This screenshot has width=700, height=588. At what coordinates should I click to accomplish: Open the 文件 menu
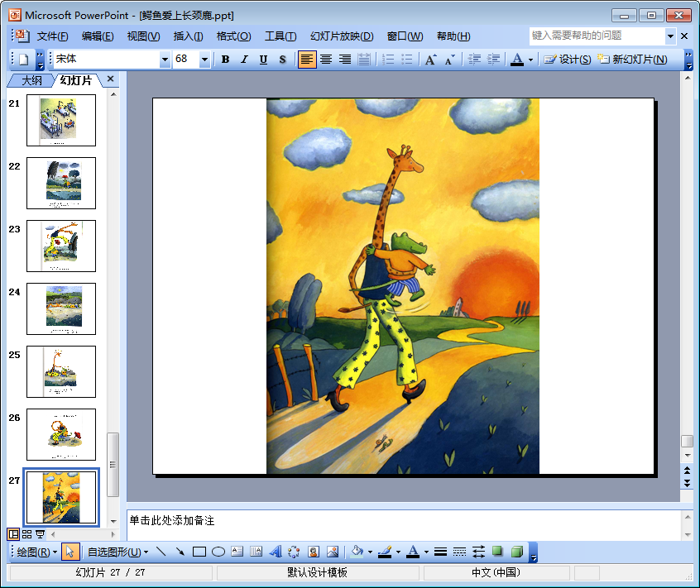52,36
